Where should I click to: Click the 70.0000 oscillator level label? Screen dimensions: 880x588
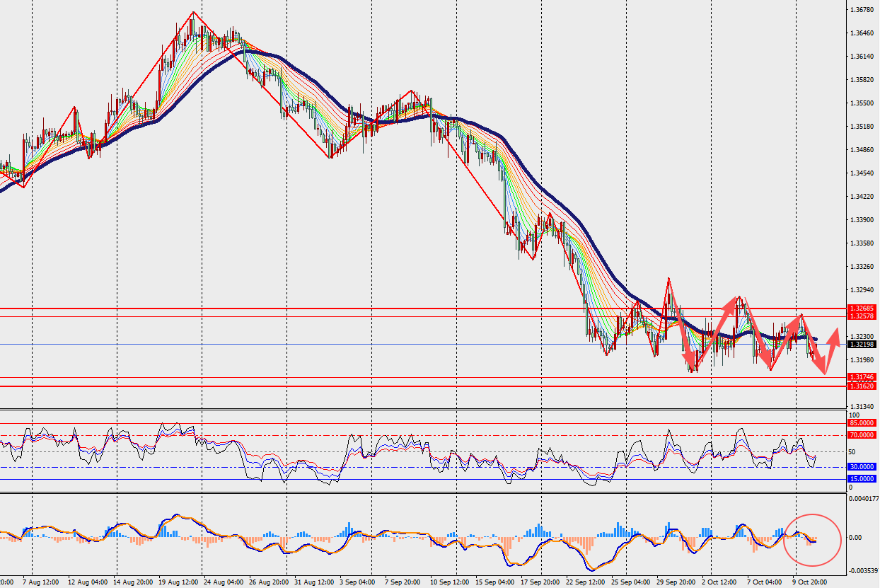pos(862,435)
